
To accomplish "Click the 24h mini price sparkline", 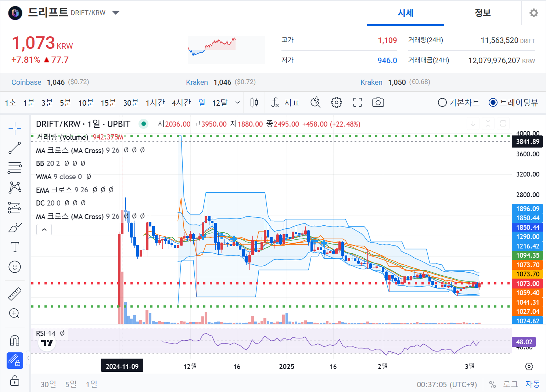I will [x=226, y=50].
